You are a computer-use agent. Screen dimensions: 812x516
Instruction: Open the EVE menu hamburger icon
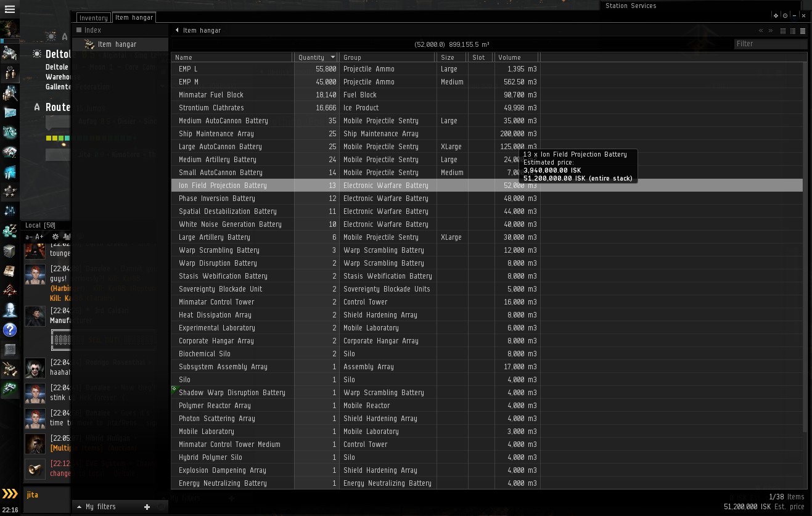[10, 10]
